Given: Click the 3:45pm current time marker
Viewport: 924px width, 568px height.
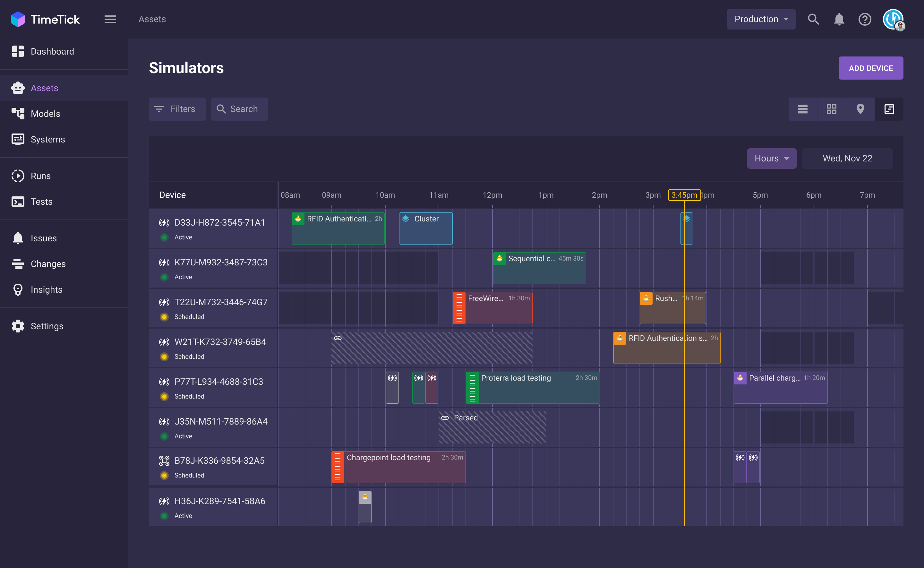Looking at the screenshot, I should (x=684, y=195).
